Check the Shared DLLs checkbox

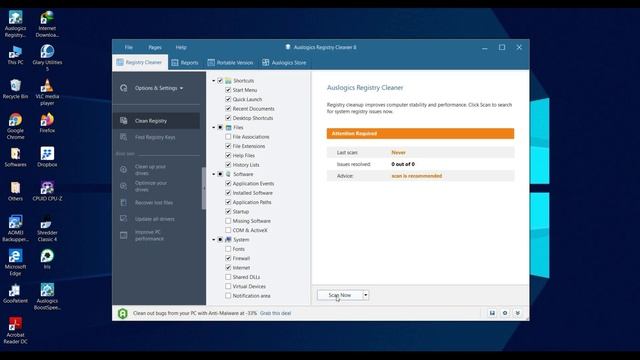click(228, 277)
